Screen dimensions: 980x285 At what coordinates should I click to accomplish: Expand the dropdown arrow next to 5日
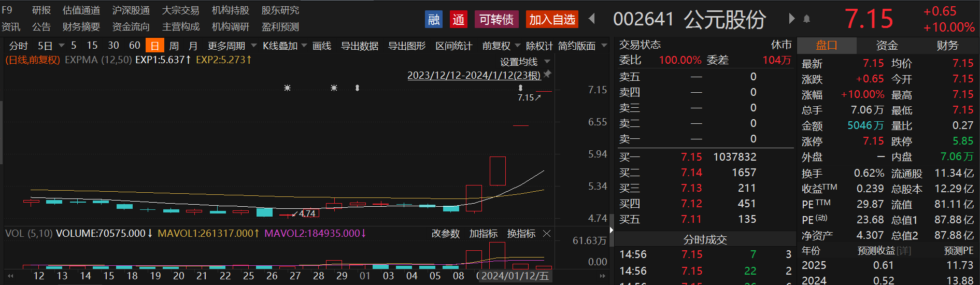tap(61, 46)
